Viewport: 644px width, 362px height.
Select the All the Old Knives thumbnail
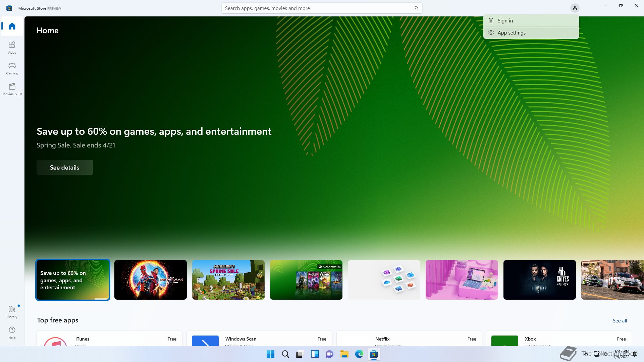point(540,280)
